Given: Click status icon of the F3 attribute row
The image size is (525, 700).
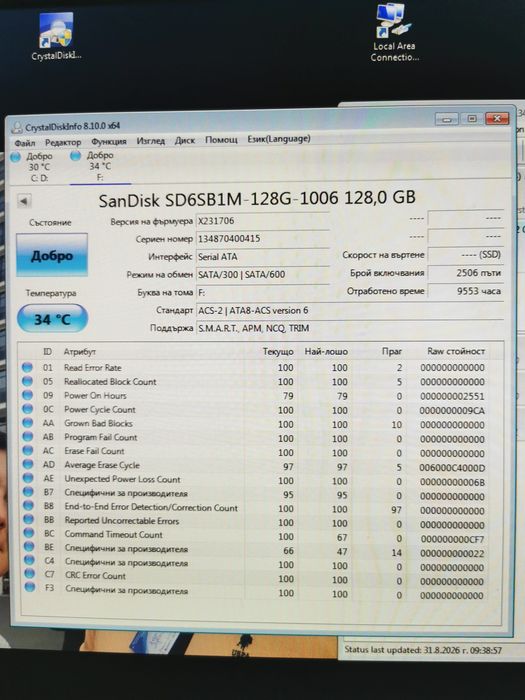Looking at the screenshot, I should tap(30, 587).
